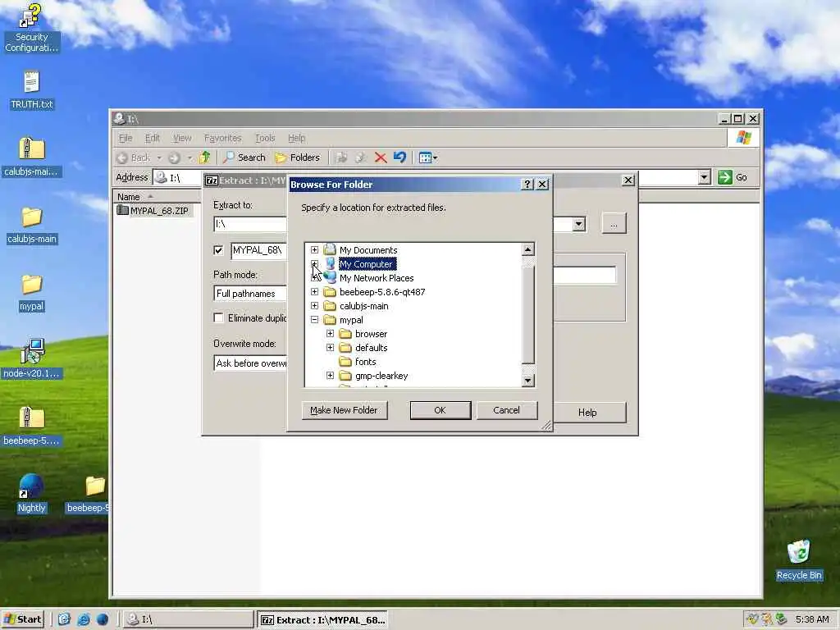The image size is (840, 630).
Task: Switch to the I:\ taskbar window button
Action: 187,619
